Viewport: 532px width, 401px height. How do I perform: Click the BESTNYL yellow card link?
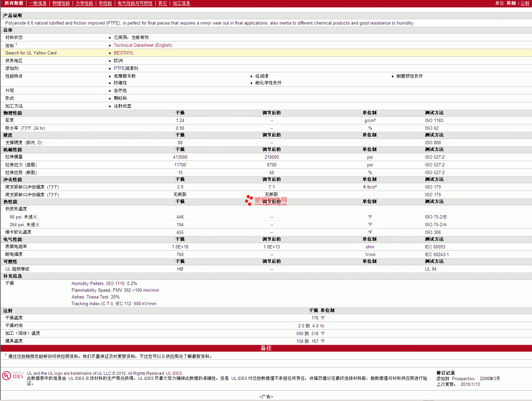124,53
